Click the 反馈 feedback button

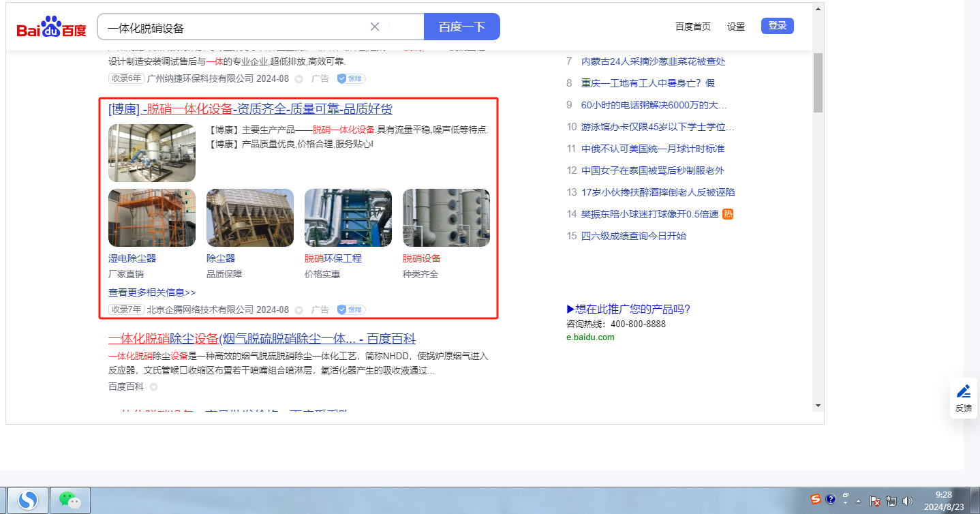point(964,398)
